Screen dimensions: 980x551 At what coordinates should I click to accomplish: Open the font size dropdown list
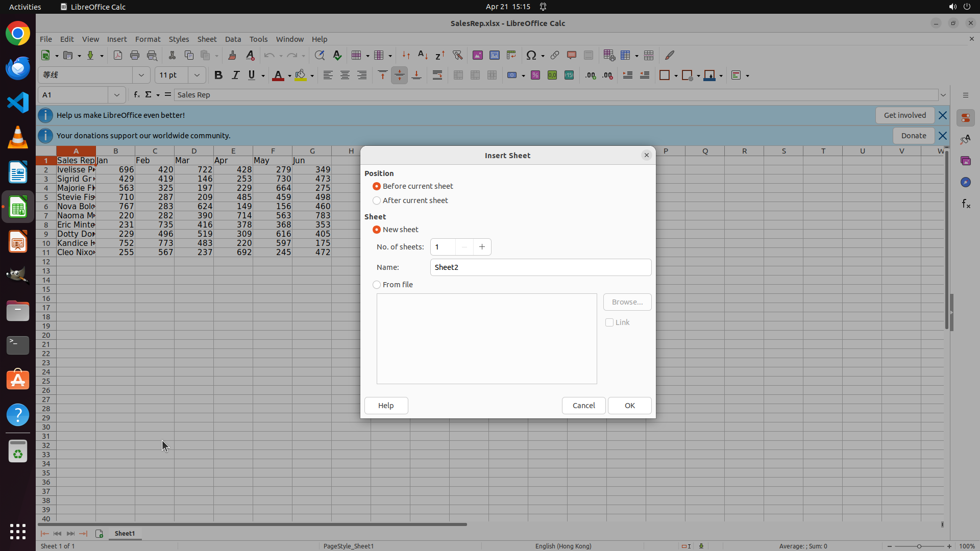click(x=197, y=76)
